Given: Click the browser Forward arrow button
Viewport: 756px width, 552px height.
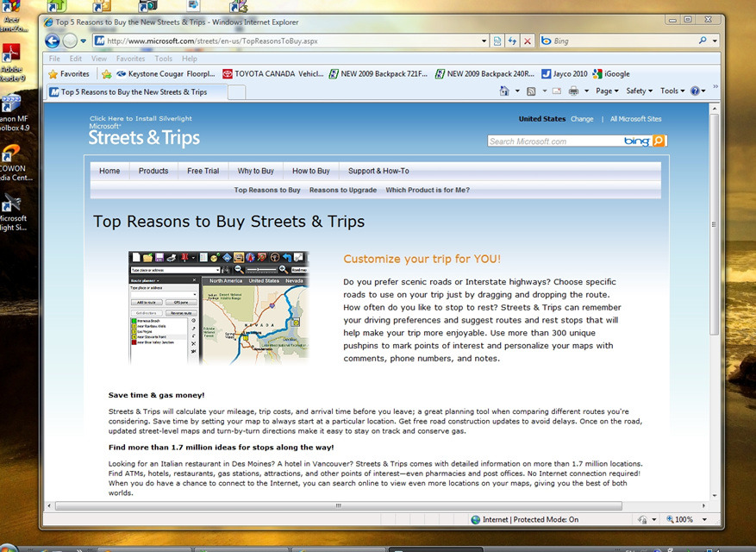Looking at the screenshot, I should (70, 41).
